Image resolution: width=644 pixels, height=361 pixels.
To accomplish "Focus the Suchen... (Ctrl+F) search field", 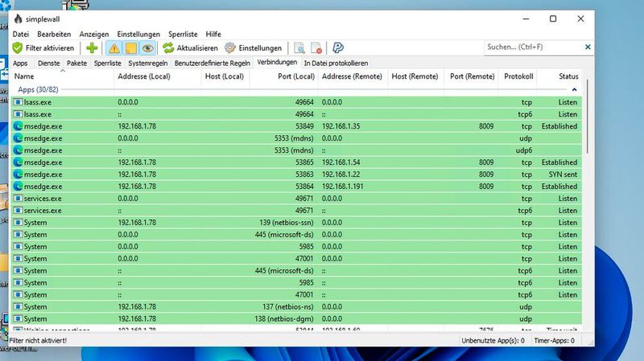I will click(533, 47).
